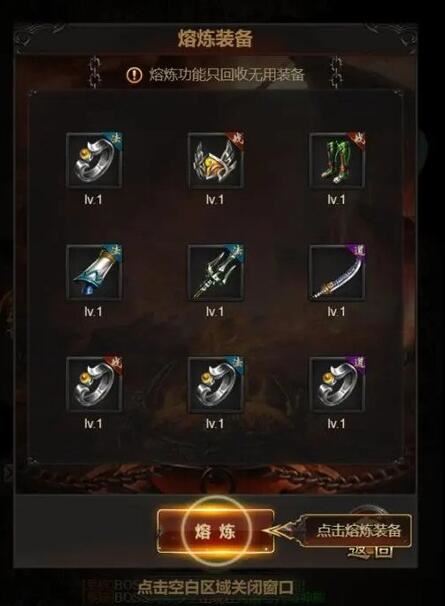The image size is (445, 606).
Task: Click the 熔炼装备 window title
Action: pos(215,38)
